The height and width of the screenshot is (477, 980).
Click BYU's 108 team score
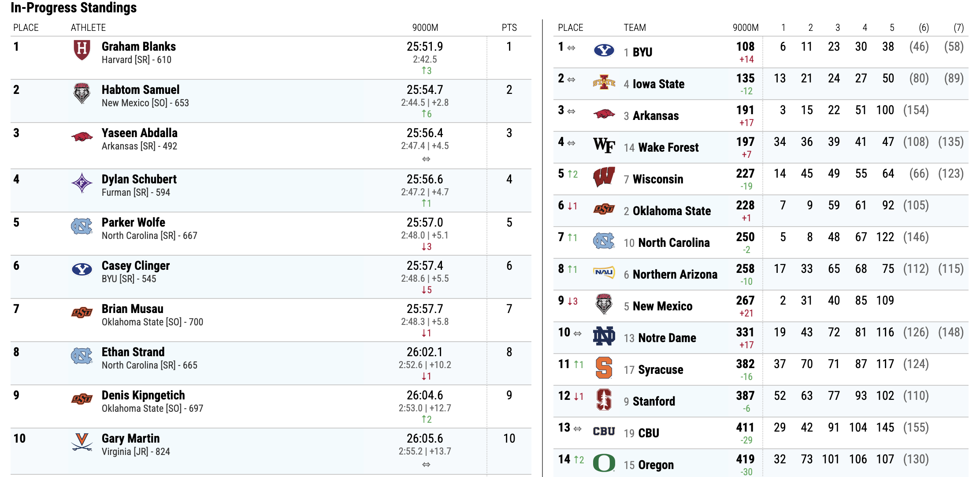coord(745,46)
